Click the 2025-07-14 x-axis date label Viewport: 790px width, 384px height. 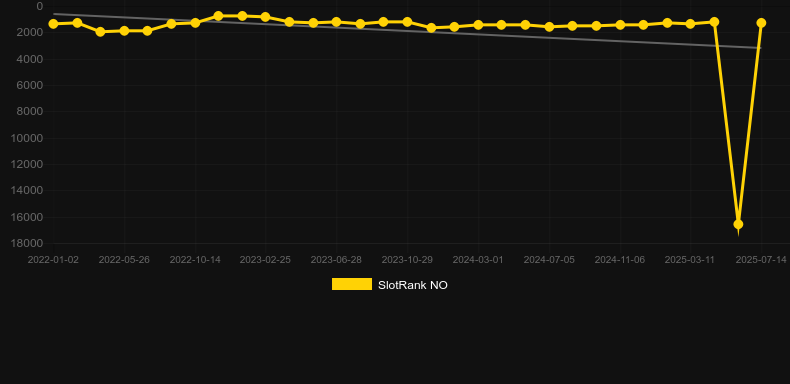click(x=761, y=260)
